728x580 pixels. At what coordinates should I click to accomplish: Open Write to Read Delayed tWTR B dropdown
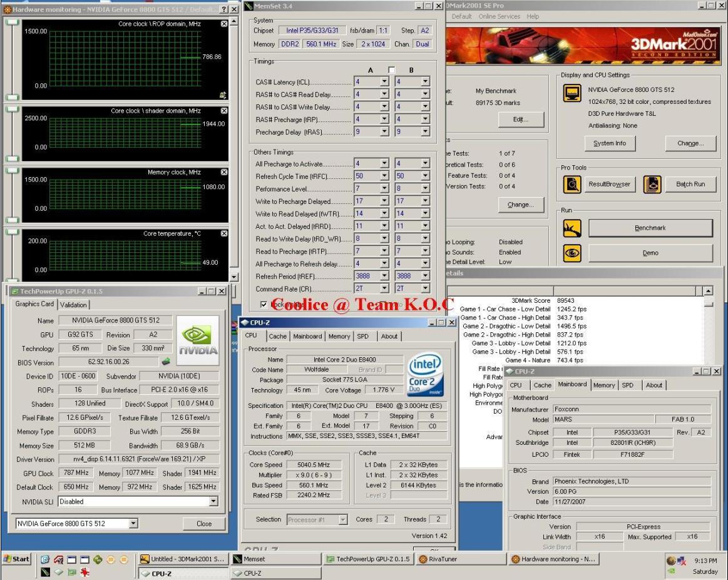pos(425,213)
